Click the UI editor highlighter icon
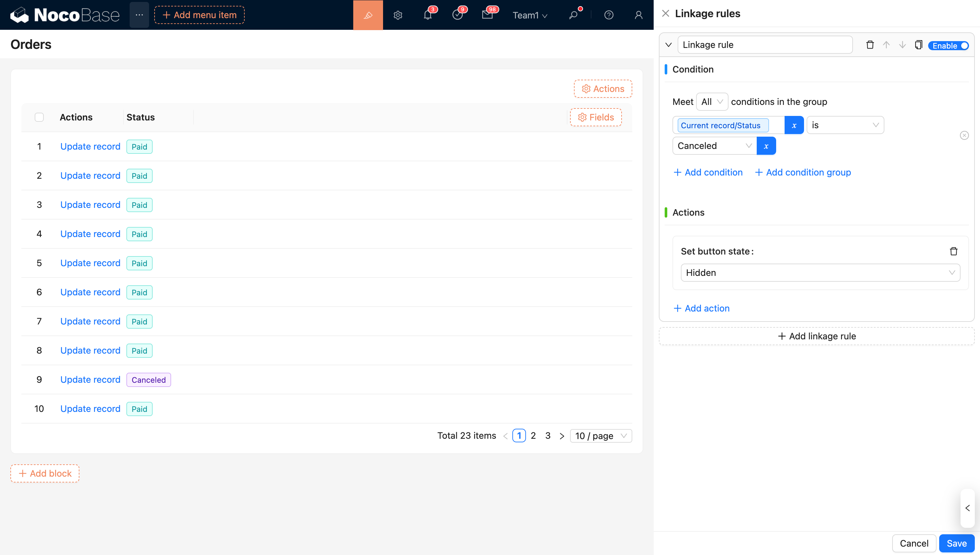Viewport: 980px width, 555px height. (x=367, y=15)
